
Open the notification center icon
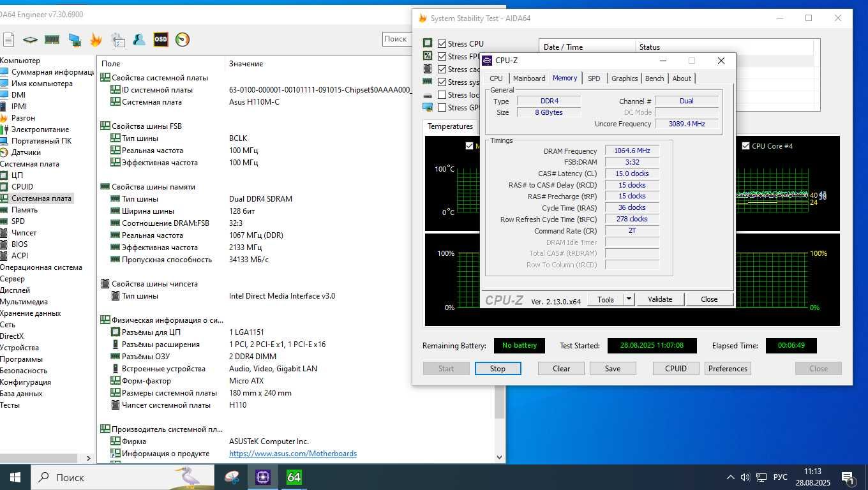(x=848, y=477)
